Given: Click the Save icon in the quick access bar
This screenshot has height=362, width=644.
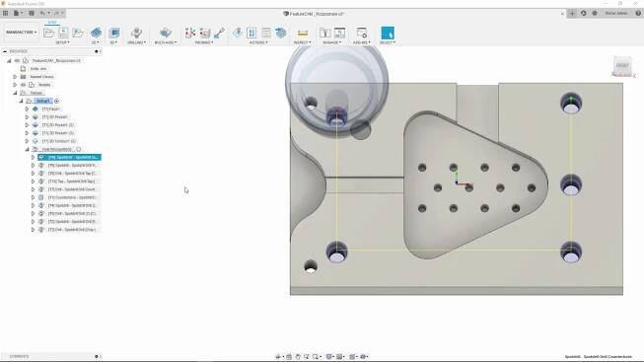Looking at the screenshot, I should click(x=32, y=13).
